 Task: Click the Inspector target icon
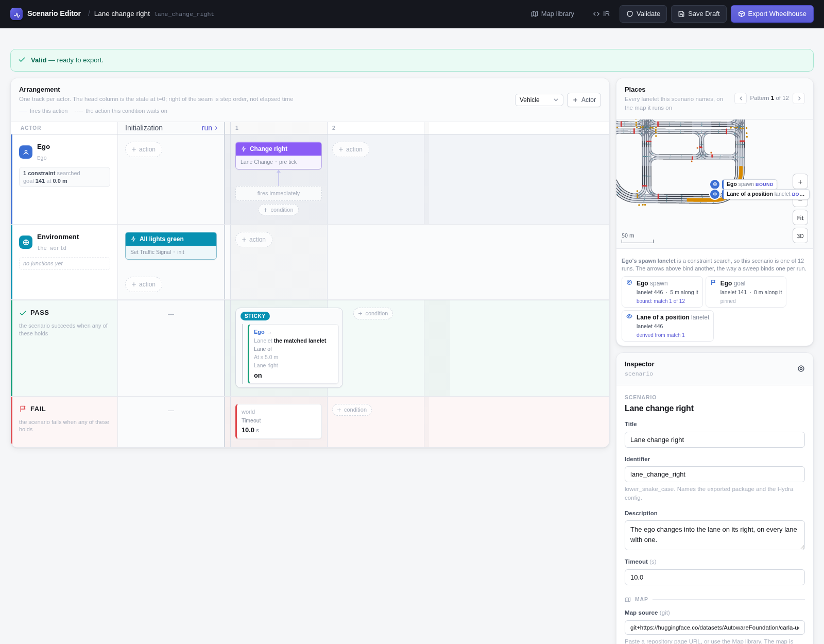pos(801,368)
